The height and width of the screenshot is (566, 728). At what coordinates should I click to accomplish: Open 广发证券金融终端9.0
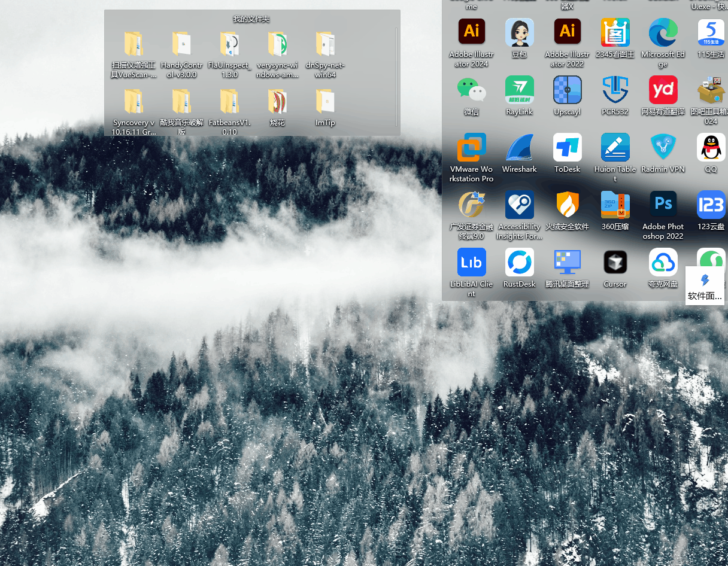472,215
